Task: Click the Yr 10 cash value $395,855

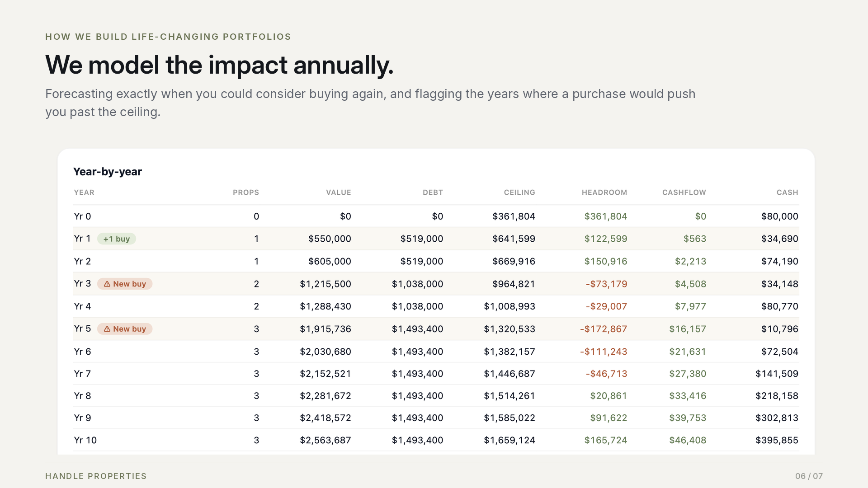Action: (x=777, y=440)
